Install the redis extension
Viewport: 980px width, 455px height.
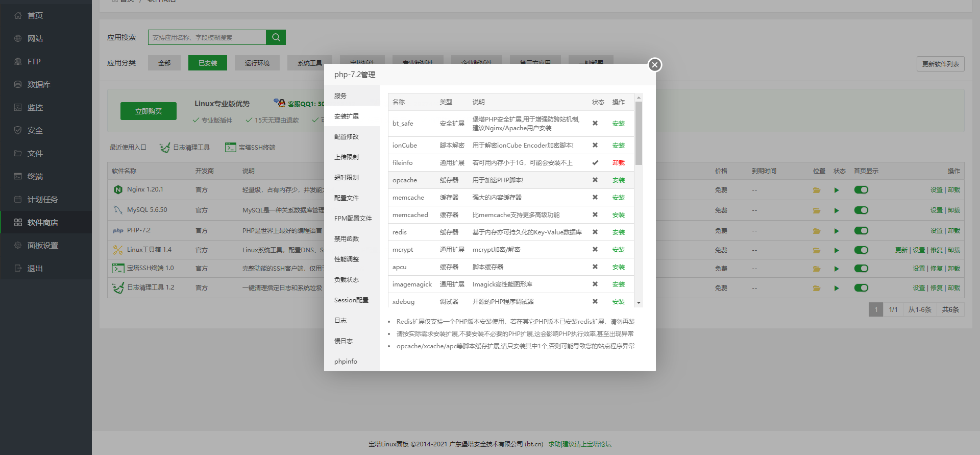pos(618,232)
